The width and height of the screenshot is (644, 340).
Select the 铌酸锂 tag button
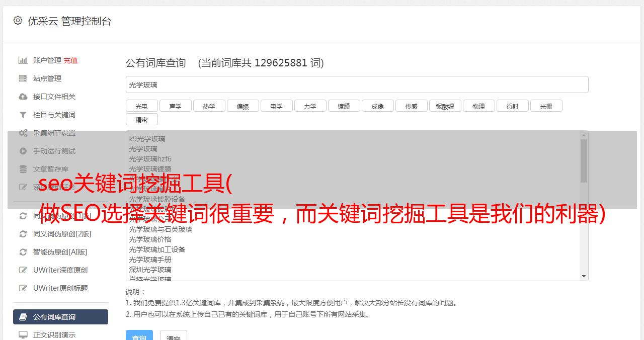pyautogui.click(x=445, y=106)
